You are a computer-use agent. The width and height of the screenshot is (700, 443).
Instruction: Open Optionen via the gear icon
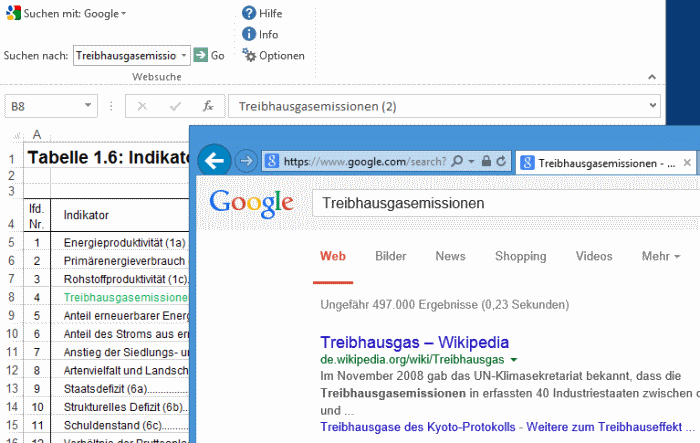(249, 55)
